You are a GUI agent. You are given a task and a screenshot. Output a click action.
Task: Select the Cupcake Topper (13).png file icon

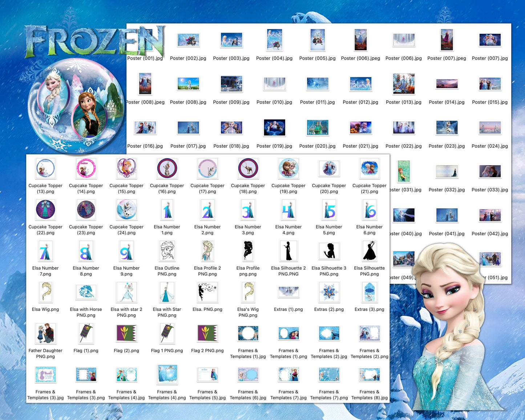click(45, 169)
